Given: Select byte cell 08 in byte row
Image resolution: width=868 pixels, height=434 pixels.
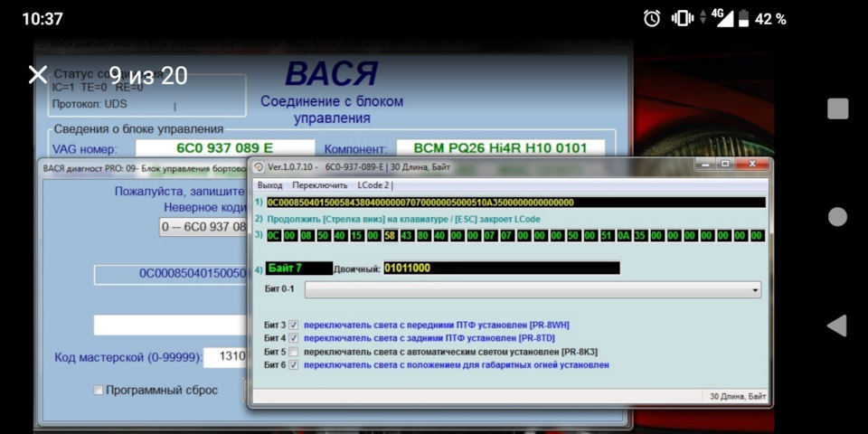Looking at the screenshot, I should point(307,236).
